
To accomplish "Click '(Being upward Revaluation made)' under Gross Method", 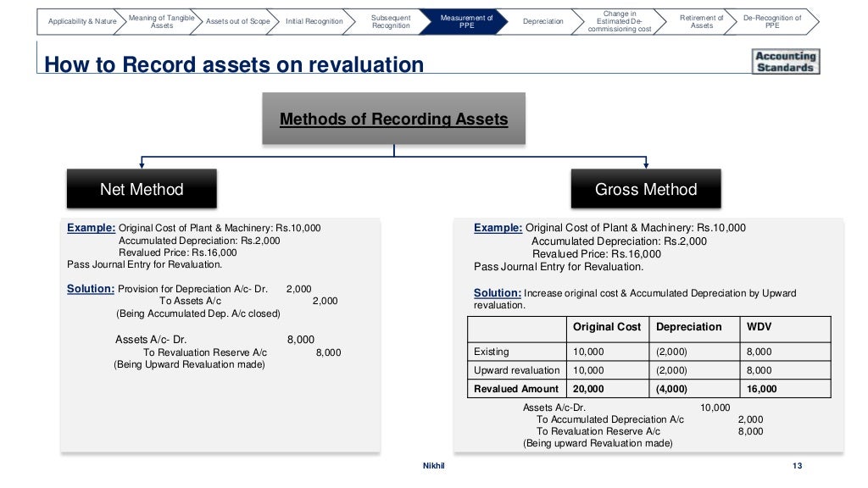I will coord(598,443).
